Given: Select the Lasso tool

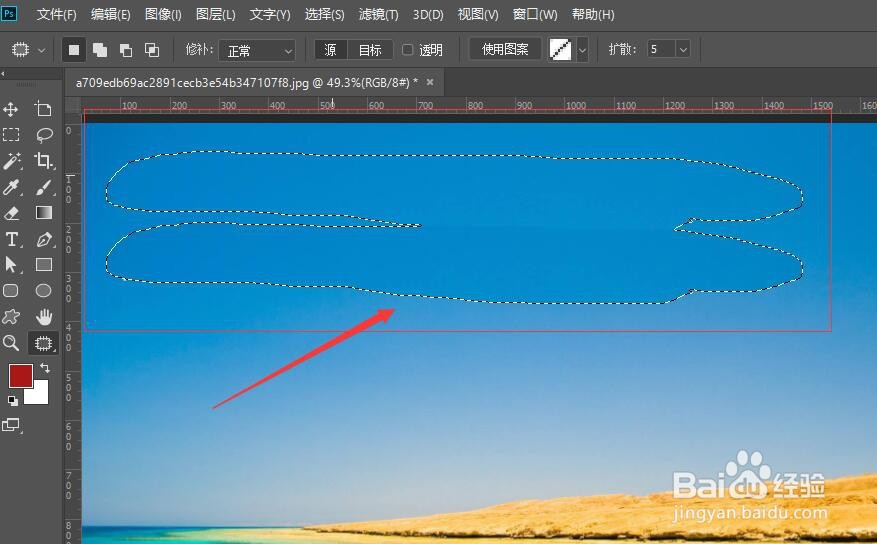Looking at the screenshot, I should click(44, 135).
